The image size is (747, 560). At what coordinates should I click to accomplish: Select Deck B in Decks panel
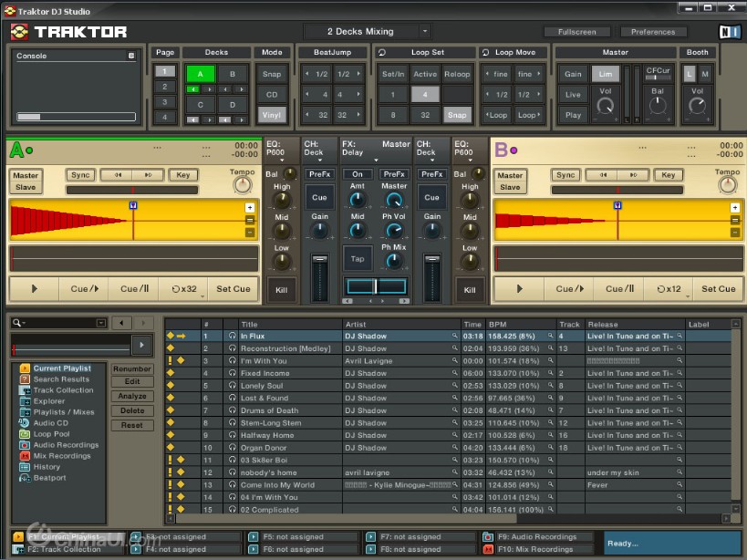point(233,74)
